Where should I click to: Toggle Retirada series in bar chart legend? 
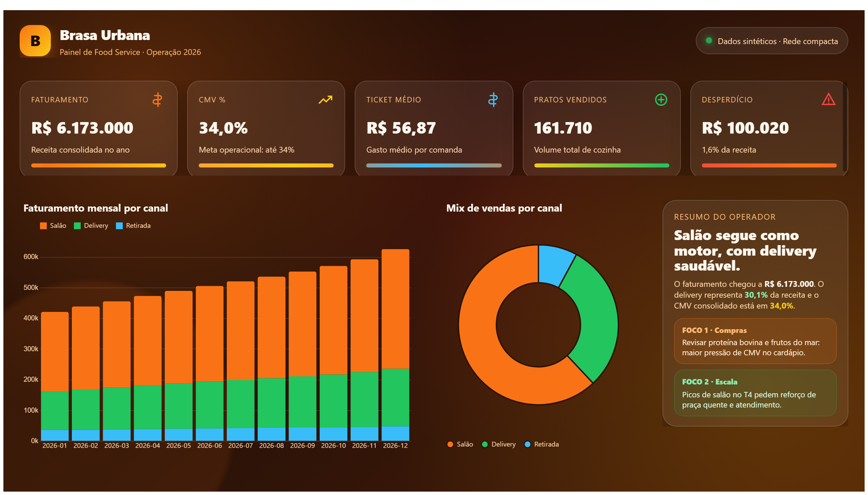click(x=133, y=226)
